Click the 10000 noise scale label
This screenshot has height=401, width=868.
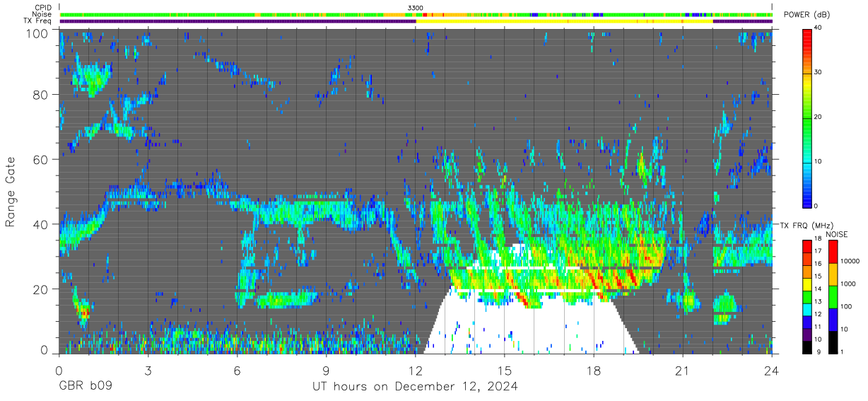click(x=849, y=262)
